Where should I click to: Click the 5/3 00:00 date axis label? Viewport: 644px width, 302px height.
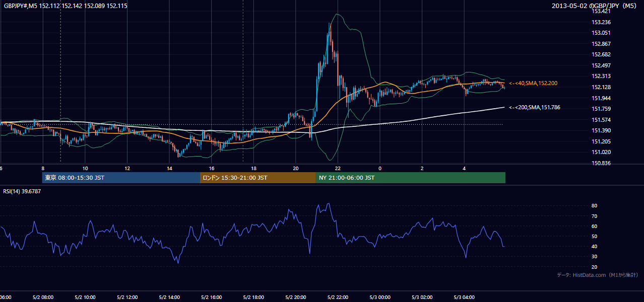tap(379, 297)
